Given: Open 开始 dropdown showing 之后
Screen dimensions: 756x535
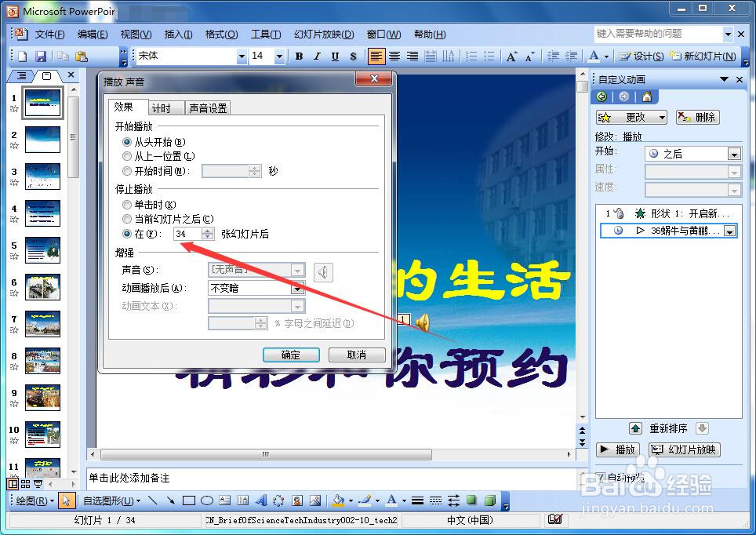Looking at the screenshot, I should pyautogui.click(x=734, y=155).
